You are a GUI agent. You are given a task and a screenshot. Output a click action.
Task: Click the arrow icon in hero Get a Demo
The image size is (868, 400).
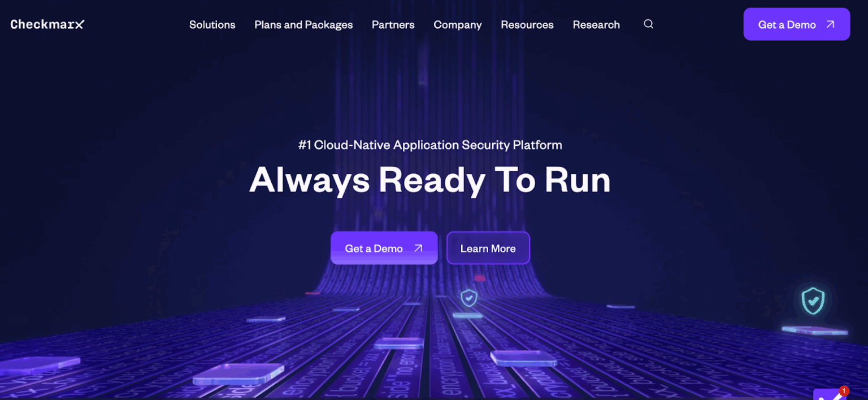pyautogui.click(x=418, y=248)
